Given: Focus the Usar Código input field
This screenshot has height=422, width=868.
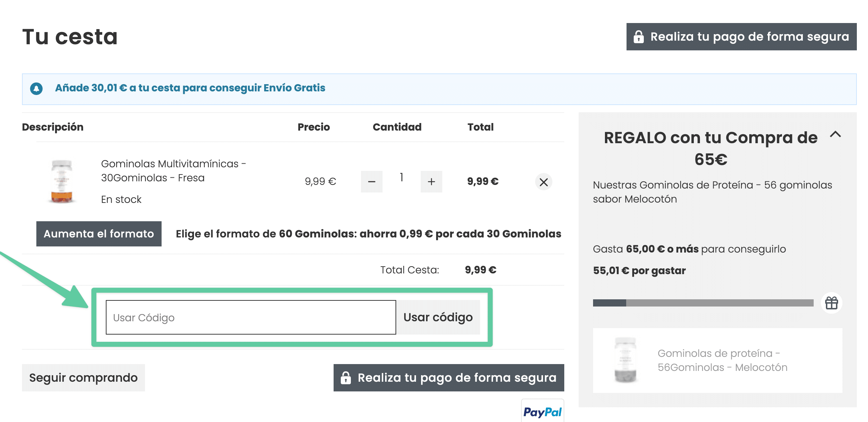Looking at the screenshot, I should pos(251,317).
